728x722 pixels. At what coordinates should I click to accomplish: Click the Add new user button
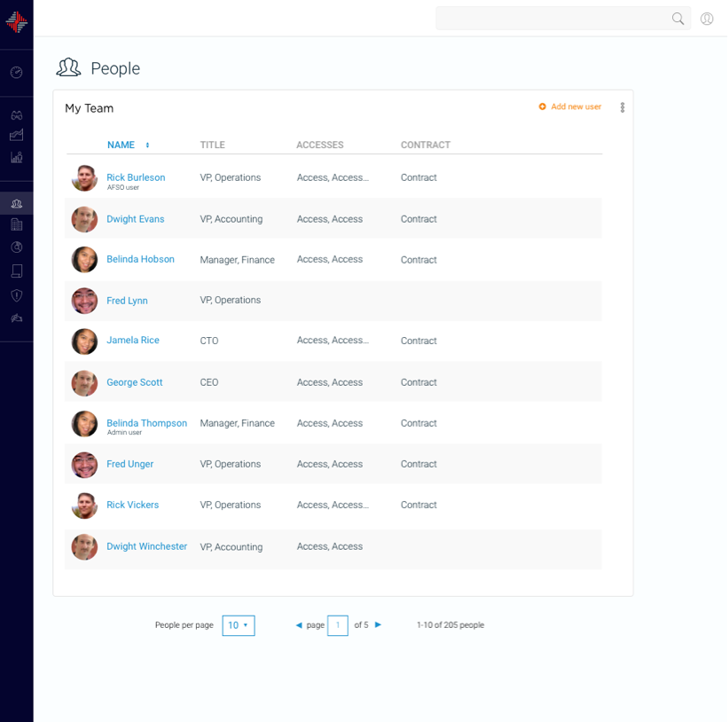click(570, 107)
